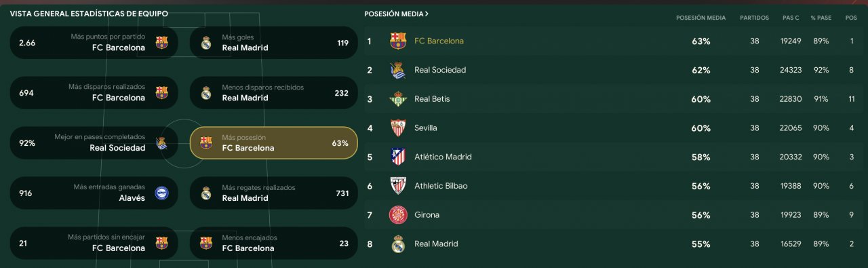Click the Real Sociedad crest in the table
868x268 pixels.
click(398, 70)
